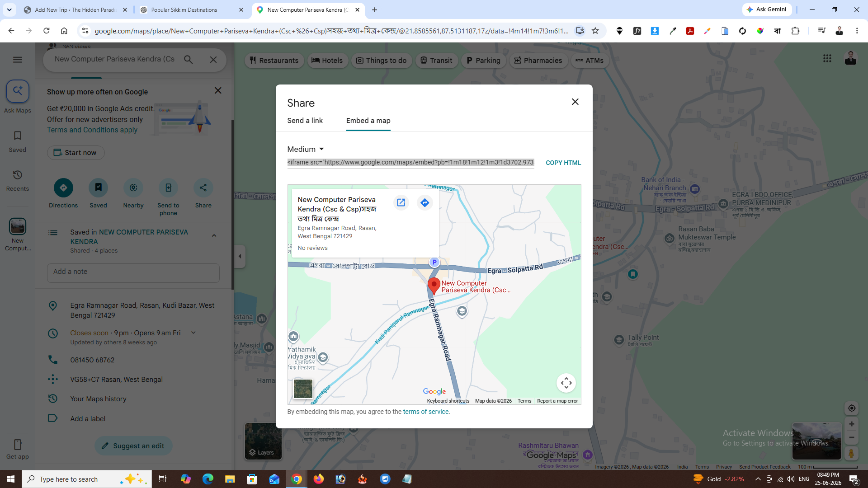Switch to Send a link tab
Screen dimensions: 868x488
pyautogui.click(x=305, y=121)
